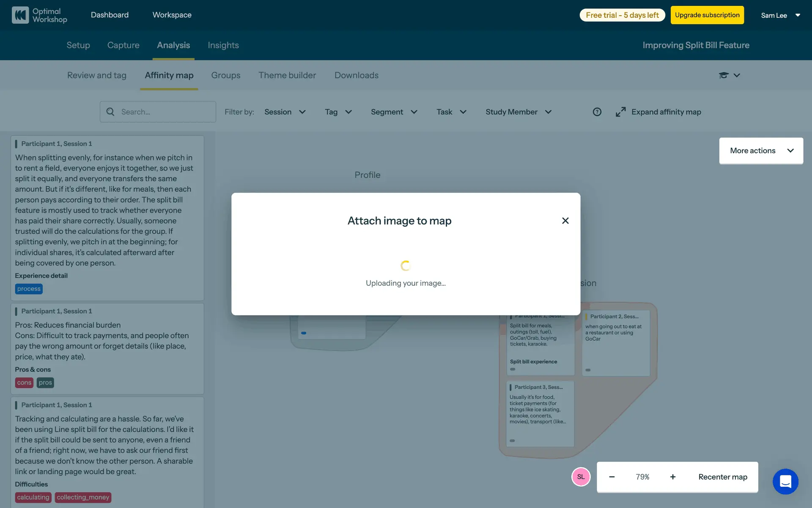Image resolution: width=812 pixels, height=508 pixels.
Task: Zoom in with the plus icon
Action: (672, 477)
